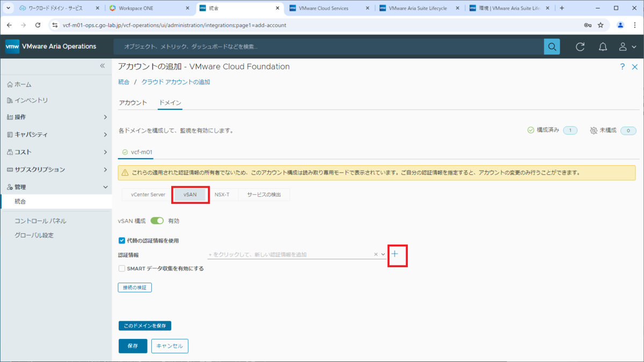Click 統合 breadcrumb link

(x=123, y=82)
